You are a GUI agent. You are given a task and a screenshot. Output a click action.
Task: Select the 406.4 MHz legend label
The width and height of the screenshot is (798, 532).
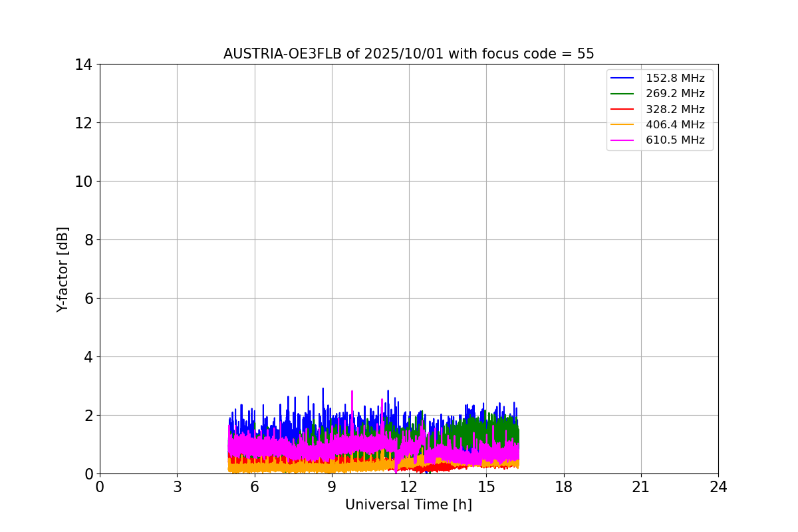pyautogui.click(x=675, y=124)
